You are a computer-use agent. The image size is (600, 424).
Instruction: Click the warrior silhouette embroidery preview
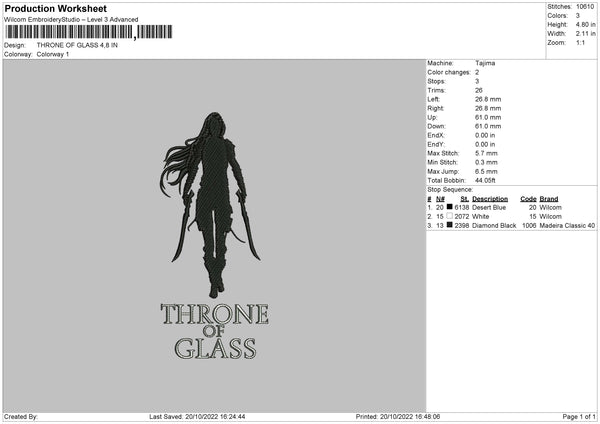[211, 205]
